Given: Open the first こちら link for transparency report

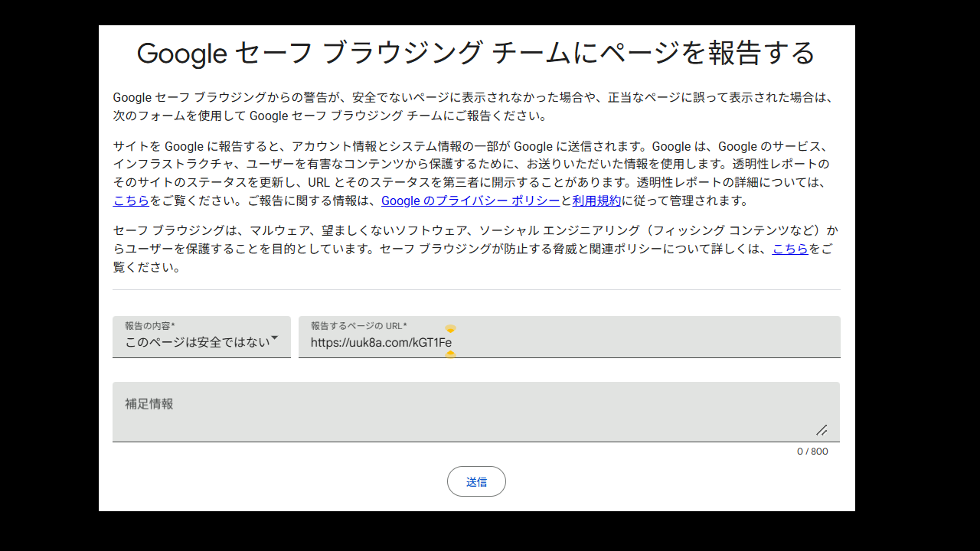Looking at the screenshot, I should [x=131, y=201].
